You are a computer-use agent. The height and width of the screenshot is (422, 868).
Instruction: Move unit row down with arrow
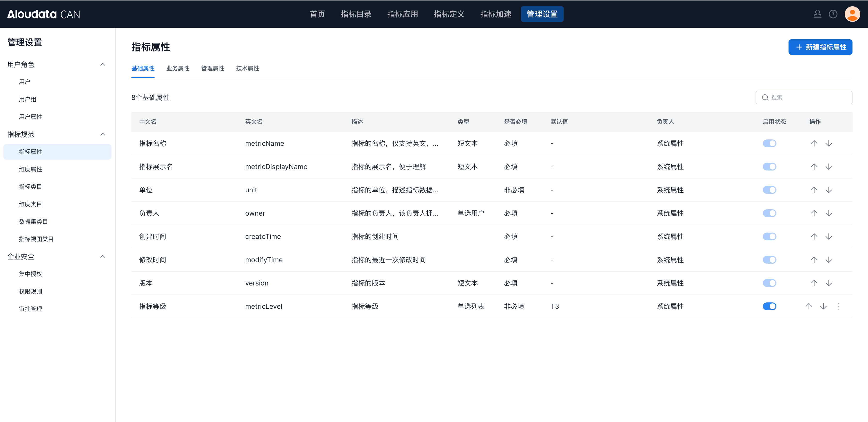pos(829,190)
